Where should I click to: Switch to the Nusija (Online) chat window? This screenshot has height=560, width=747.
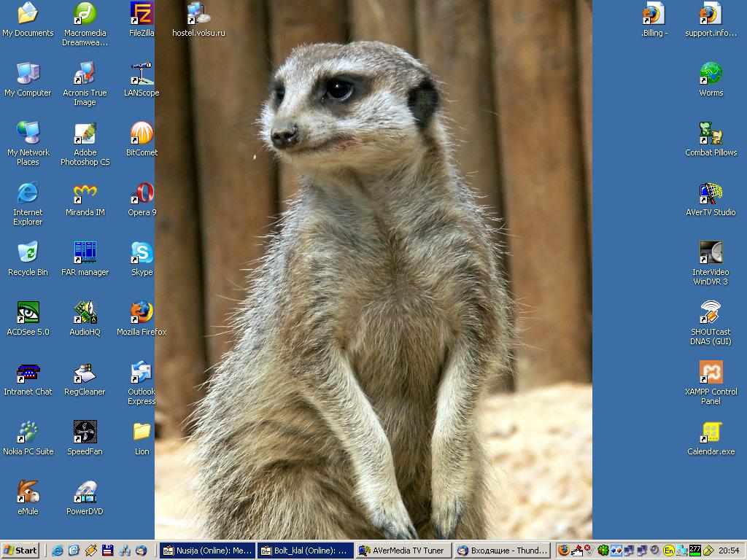[x=207, y=551]
